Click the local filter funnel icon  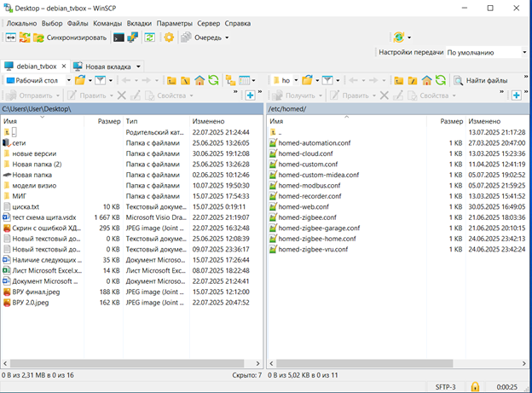tap(100, 80)
